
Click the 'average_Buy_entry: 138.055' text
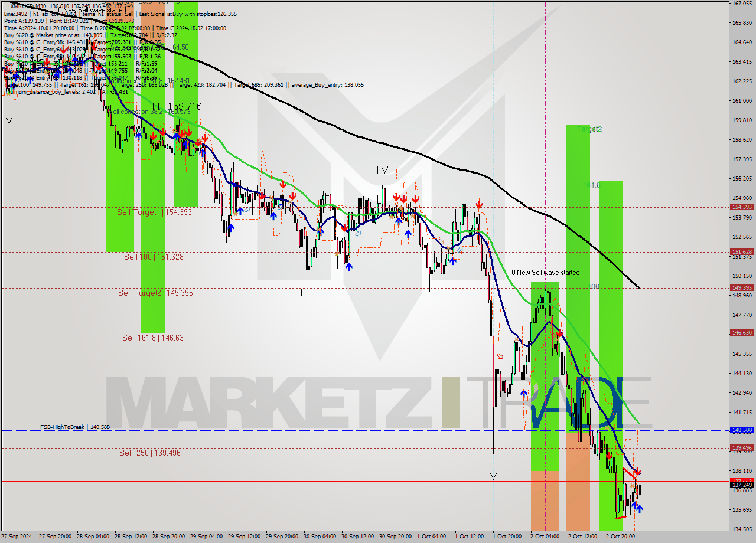tap(327, 85)
